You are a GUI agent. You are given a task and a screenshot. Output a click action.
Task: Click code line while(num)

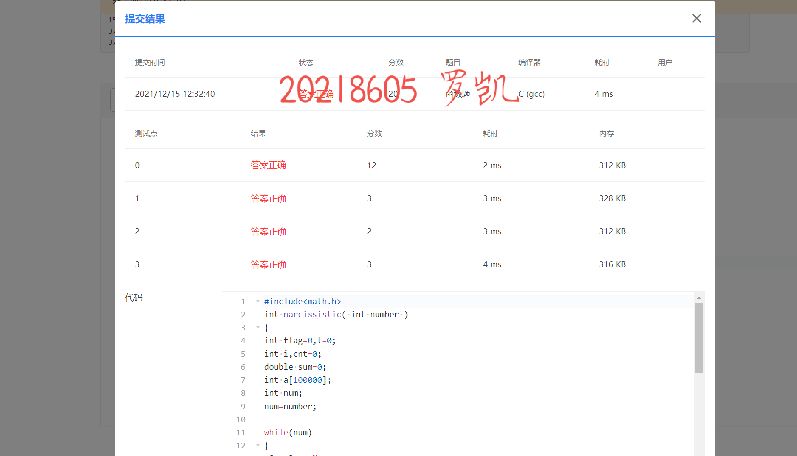point(288,432)
